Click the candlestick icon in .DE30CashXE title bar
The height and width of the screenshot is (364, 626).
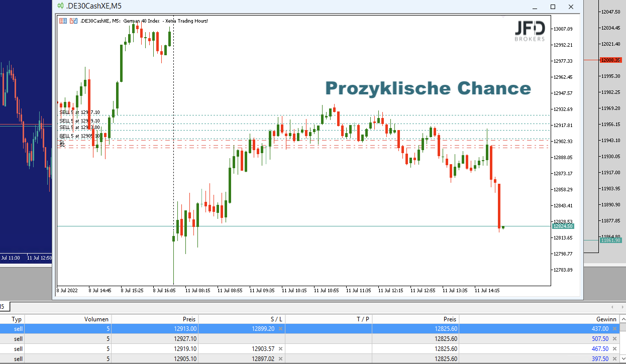[60, 6]
